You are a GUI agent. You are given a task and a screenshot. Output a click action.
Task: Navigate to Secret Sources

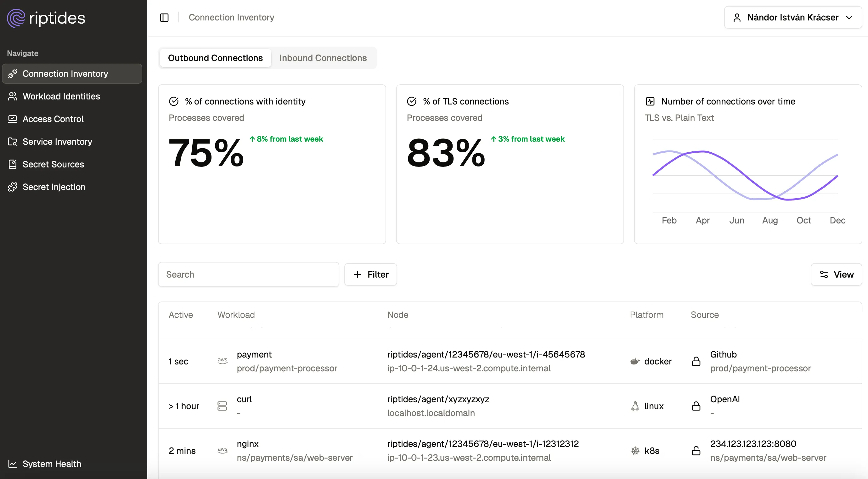[53, 164]
